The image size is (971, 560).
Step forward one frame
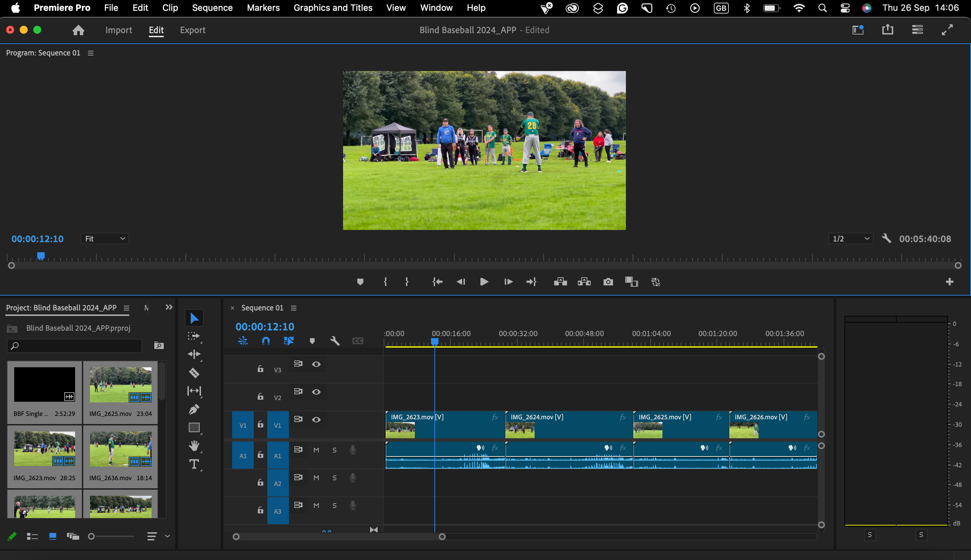point(508,282)
